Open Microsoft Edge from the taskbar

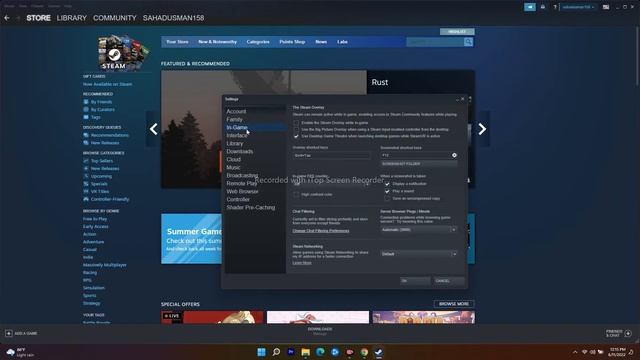click(320, 352)
